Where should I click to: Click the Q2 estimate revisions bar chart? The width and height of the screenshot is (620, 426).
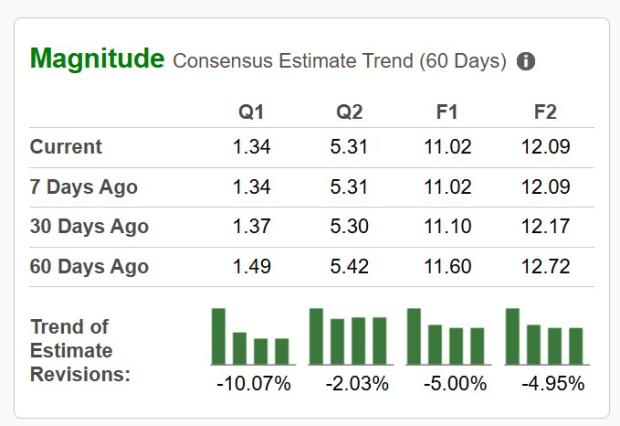[x=349, y=336]
